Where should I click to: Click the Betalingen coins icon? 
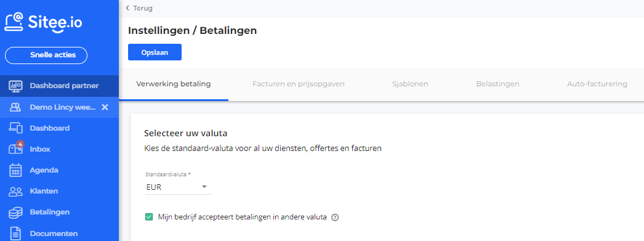coord(15,212)
